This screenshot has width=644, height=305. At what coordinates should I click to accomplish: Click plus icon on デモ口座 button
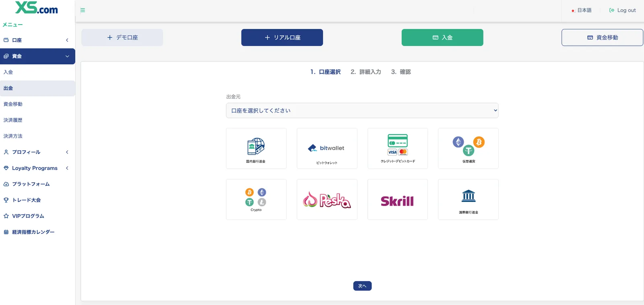tap(109, 37)
